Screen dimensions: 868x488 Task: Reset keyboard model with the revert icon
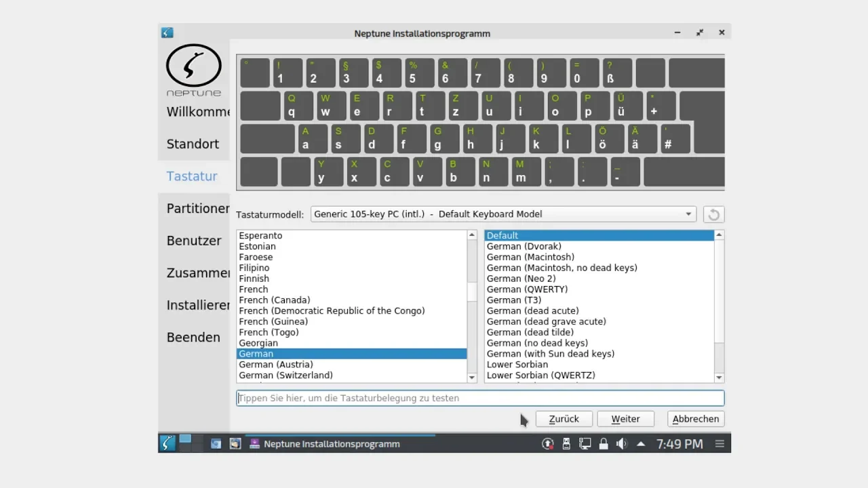[x=713, y=214]
